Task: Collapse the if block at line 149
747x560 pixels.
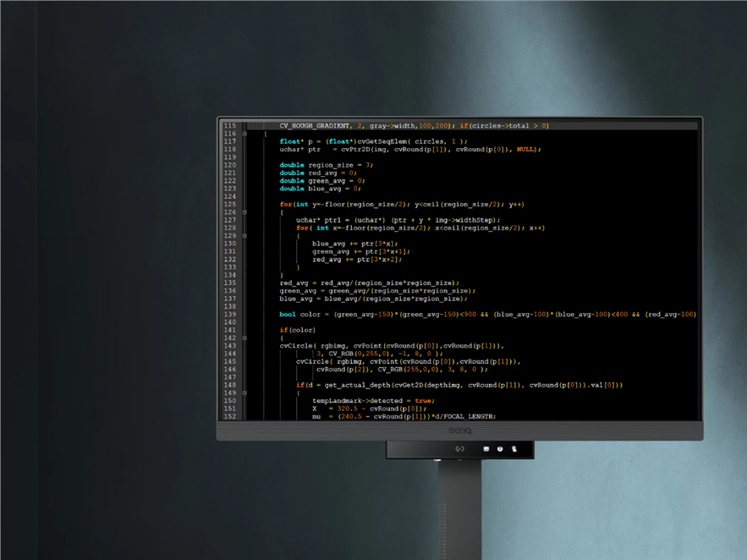Action: (244, 393)
